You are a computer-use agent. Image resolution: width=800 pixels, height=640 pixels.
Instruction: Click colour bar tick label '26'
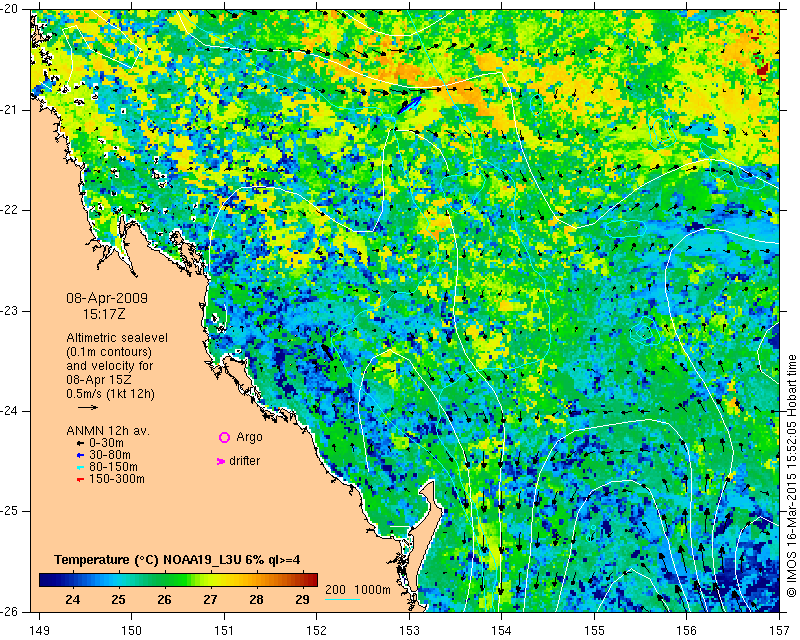pos(164,600)
